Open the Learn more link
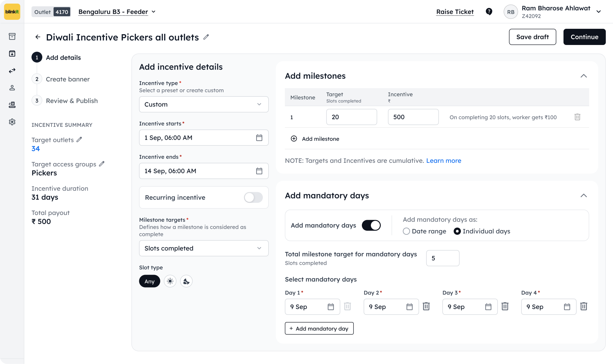Image resolution: width=613 pixels, height=364 pixels. coord(443,161)
